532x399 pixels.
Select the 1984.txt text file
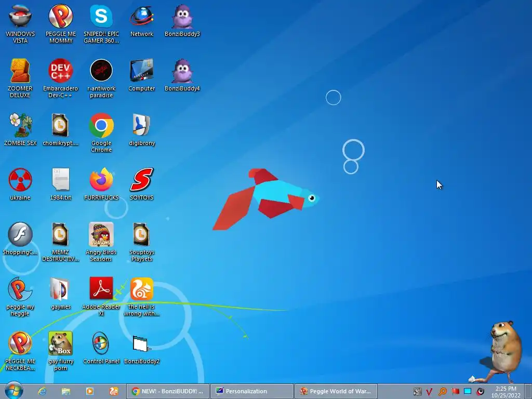click(61, 184)
